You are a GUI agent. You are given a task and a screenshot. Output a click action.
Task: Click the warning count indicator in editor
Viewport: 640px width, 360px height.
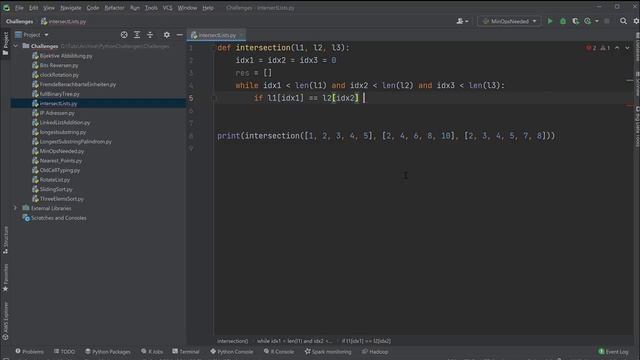coord(605,48)
